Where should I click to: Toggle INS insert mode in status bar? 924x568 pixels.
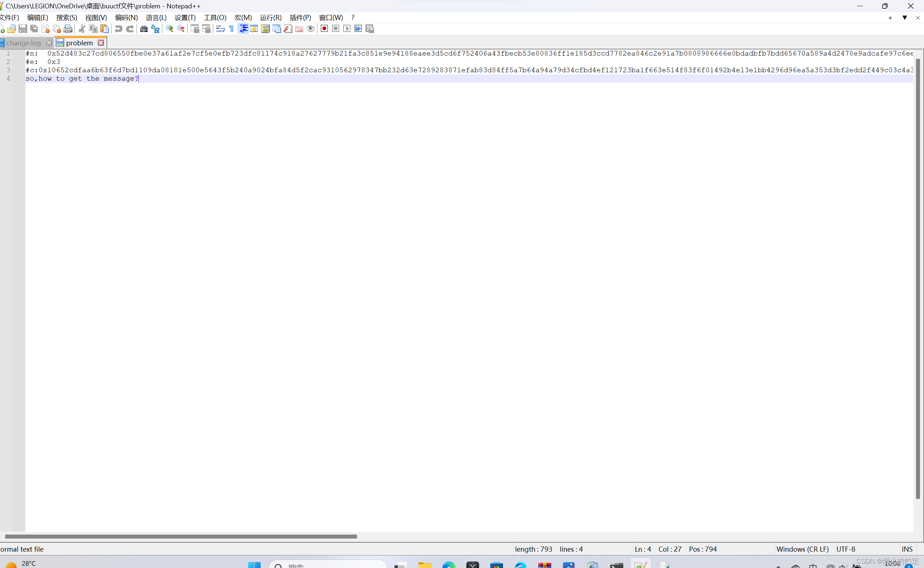point(907,549)
